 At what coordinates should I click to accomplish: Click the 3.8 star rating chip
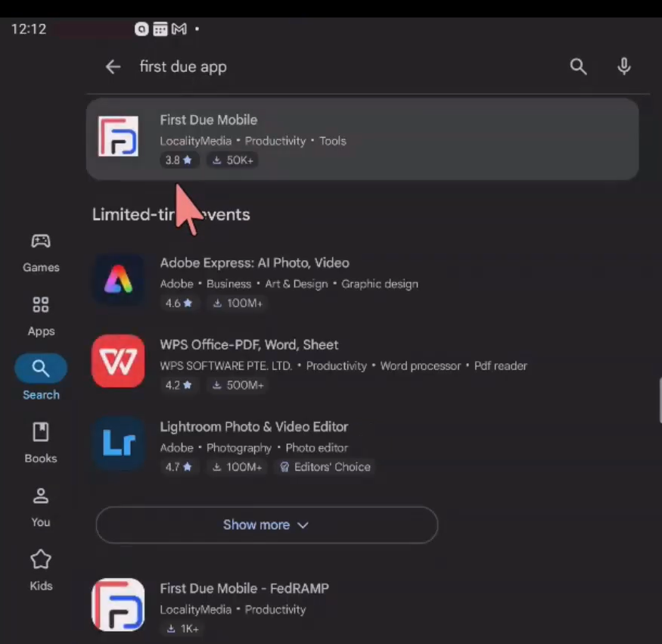(179, 160)
